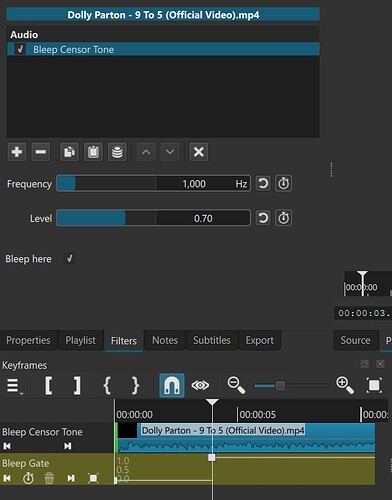This screenshot has height=500, width=392.
Task: Edit the Frequency value 1,000
Action: [194, 184]
